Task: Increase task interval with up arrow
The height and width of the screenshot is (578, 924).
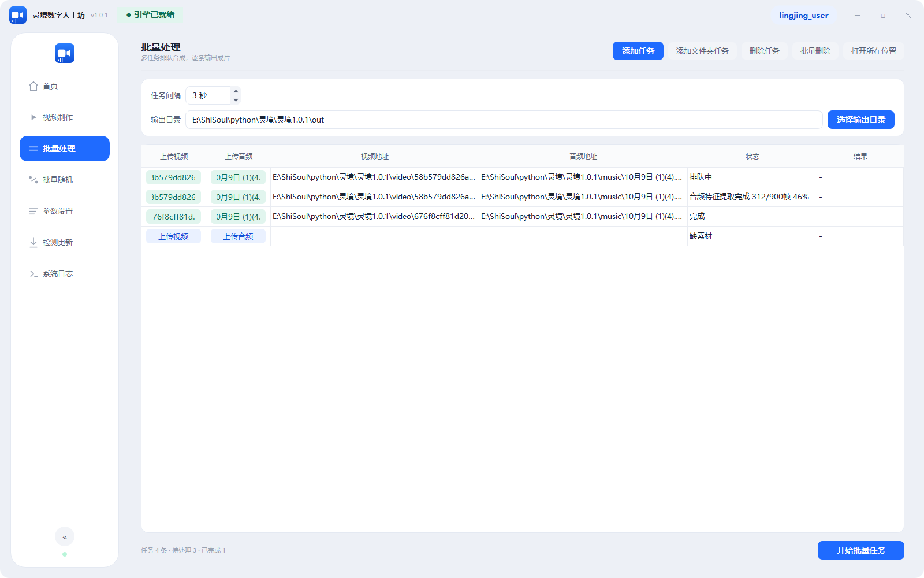Action: [236, 91]
